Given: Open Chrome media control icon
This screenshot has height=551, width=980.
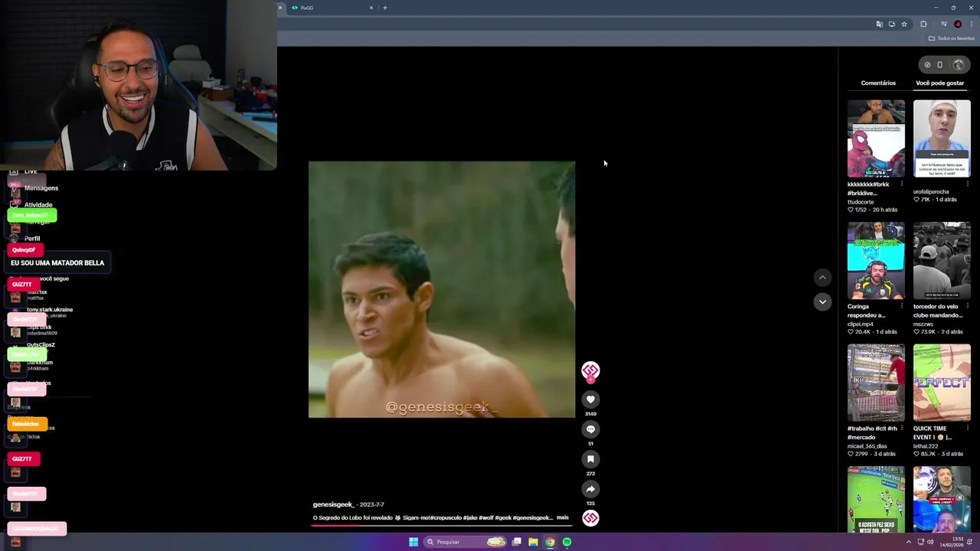Looking at the screenshot, I should [944, 24].
